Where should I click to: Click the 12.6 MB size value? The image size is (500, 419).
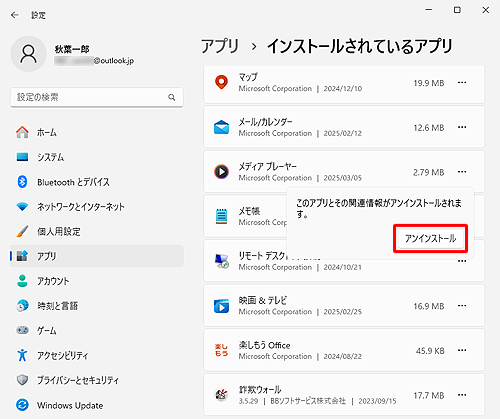pos(429,128)
